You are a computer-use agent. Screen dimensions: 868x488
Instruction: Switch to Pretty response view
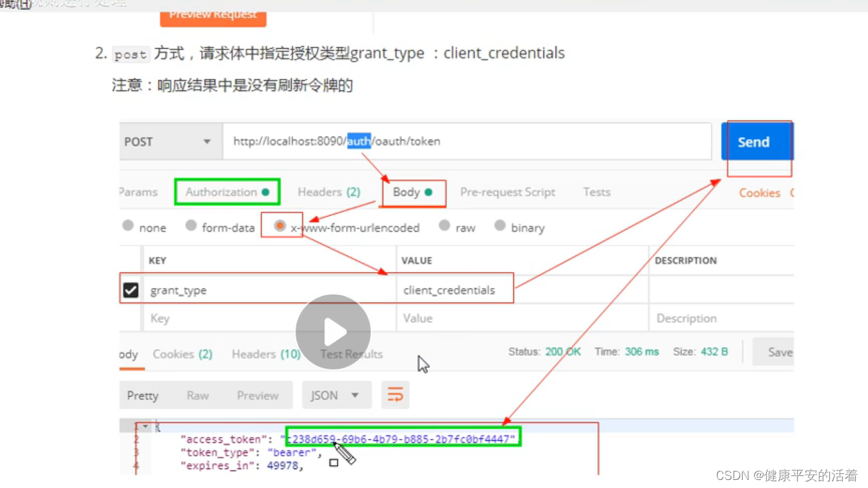point(143,395)
